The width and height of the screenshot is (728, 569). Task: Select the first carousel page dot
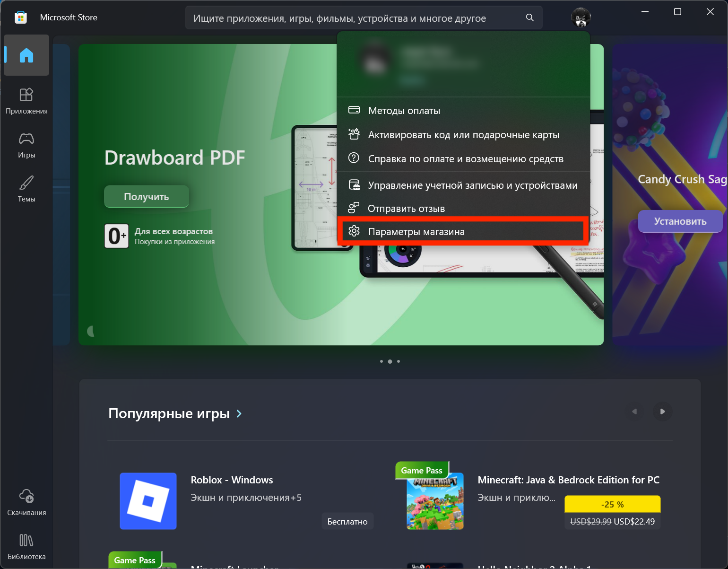pyautogui.click(x=381, y=361)
